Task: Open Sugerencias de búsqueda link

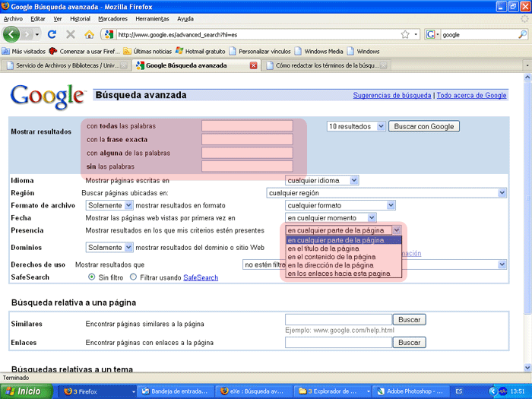Action: pos(392,95)
